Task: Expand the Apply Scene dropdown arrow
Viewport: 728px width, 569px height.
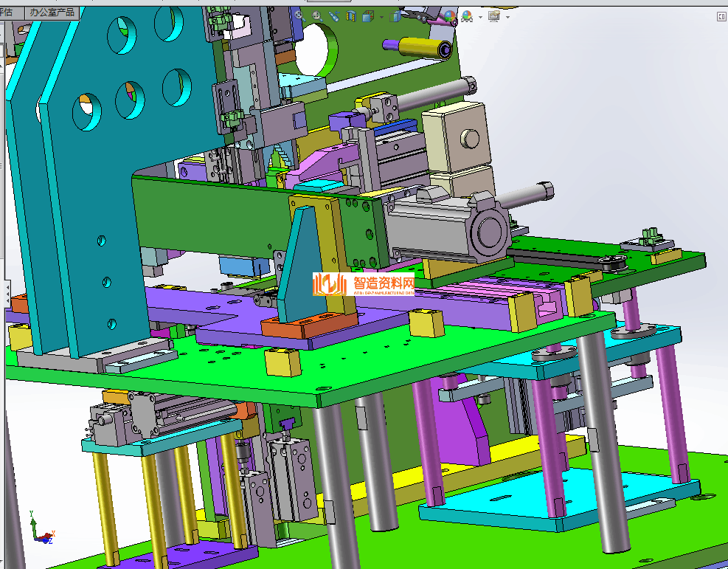Action: (479, 16)
